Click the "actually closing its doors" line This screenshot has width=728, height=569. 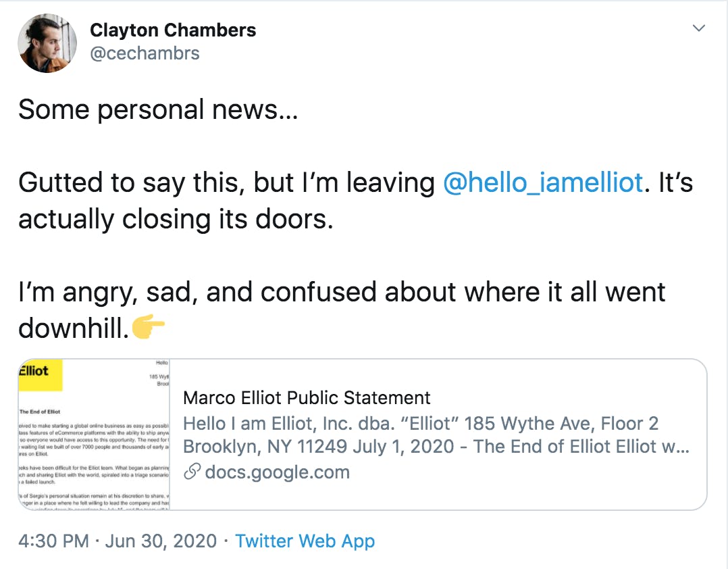tap(176, 219)
